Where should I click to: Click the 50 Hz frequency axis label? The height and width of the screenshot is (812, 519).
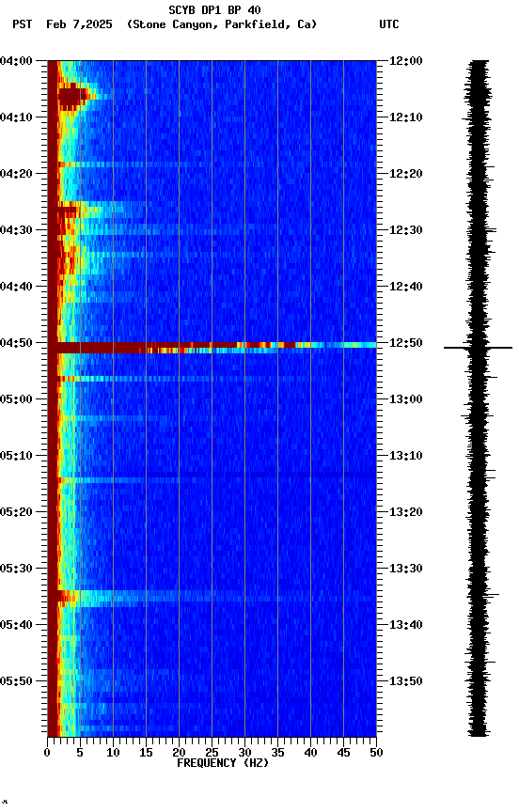(376, 753)
